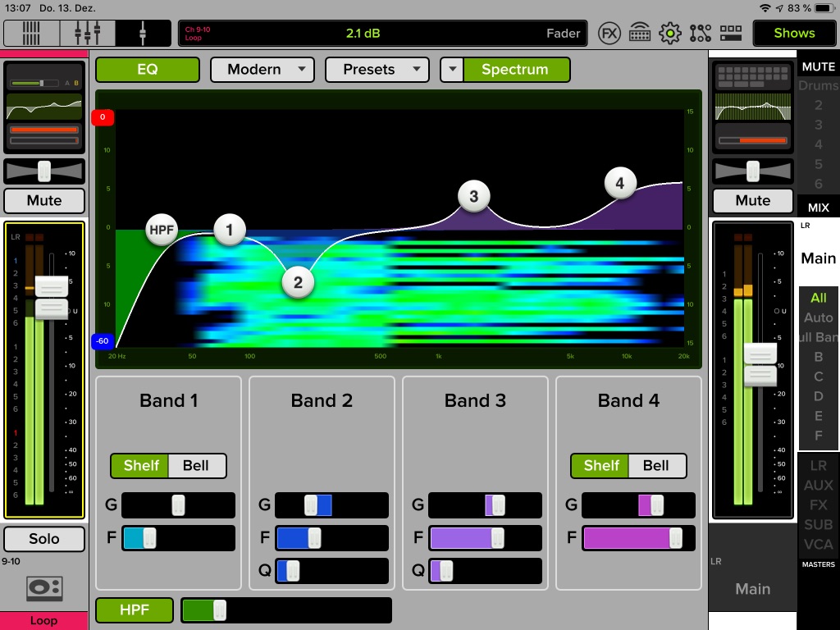Image resolution: width=840 pixels, height=630 pixels.
Task: Open the Shows button
Action: (x=794, y=34)
